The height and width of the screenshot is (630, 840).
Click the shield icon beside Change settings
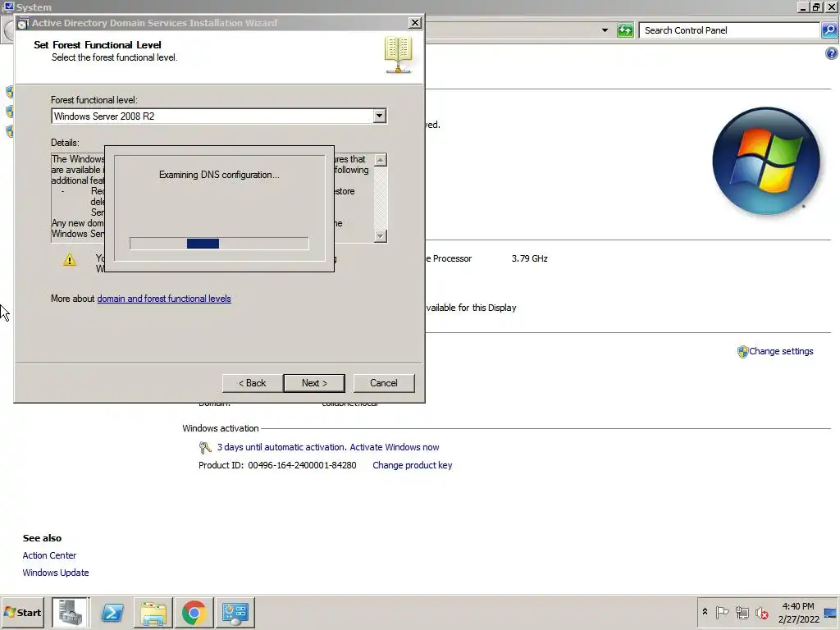[x=742, y=351]
